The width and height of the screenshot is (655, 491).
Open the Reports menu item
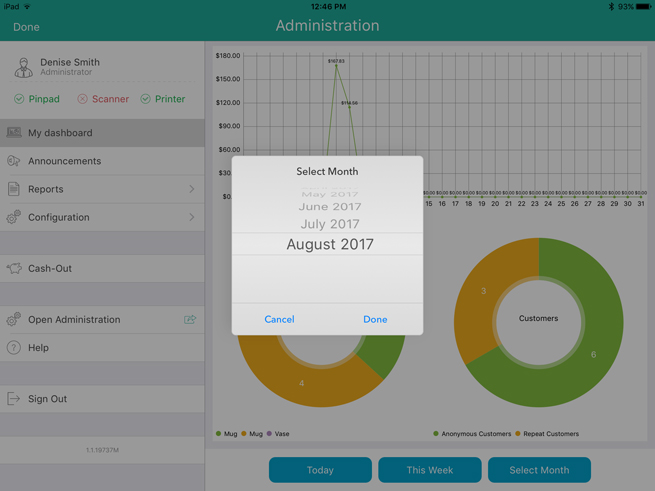(102, 189)
